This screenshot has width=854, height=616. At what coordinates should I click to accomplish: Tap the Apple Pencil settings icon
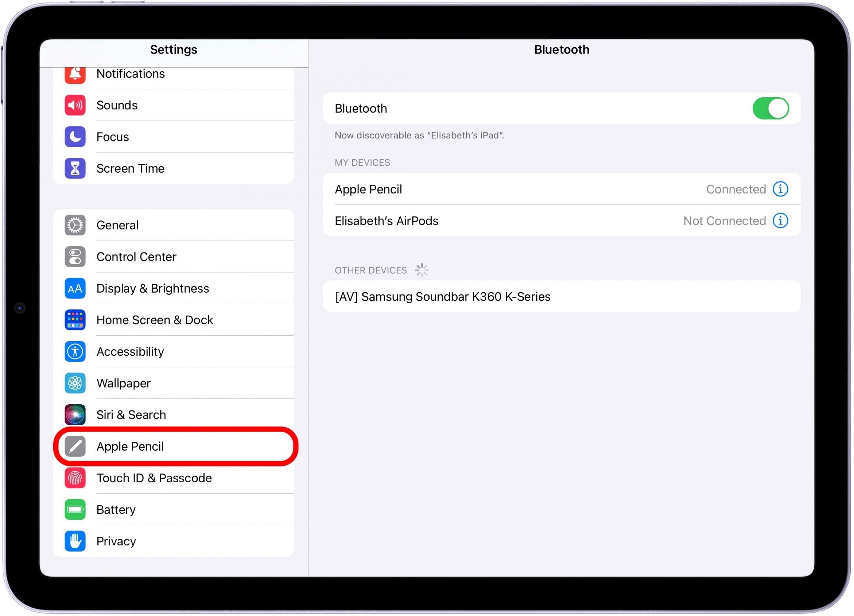[75, 446]
